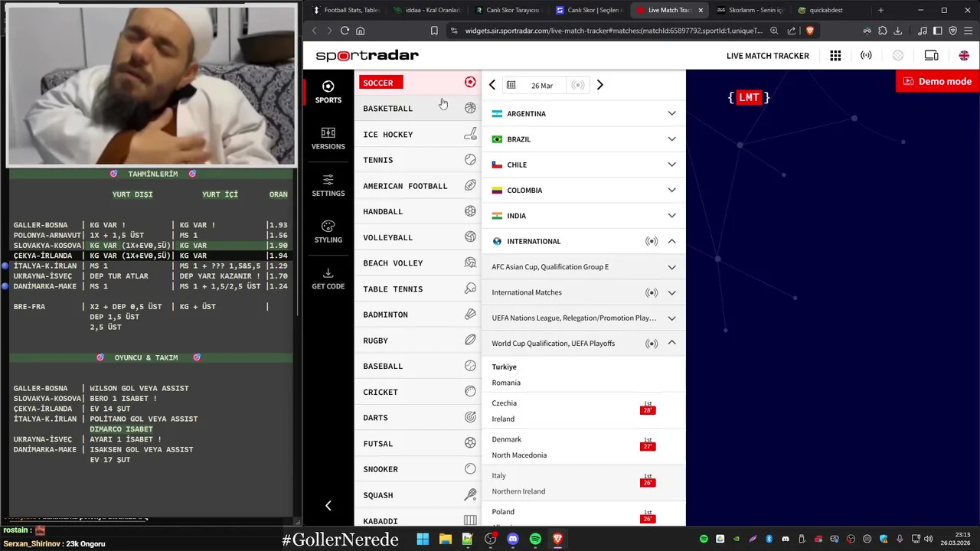Open the Volleyball icon

point(470,237)
